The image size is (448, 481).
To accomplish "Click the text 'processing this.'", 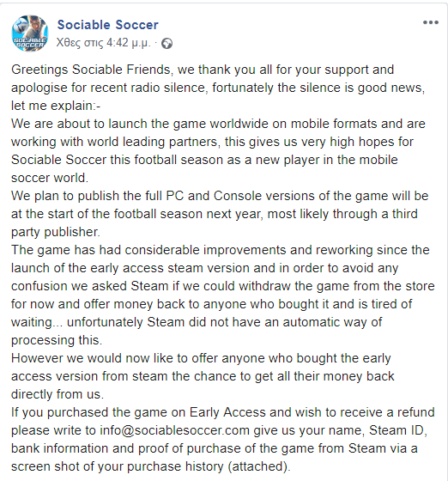I will [x=57, y=340].
